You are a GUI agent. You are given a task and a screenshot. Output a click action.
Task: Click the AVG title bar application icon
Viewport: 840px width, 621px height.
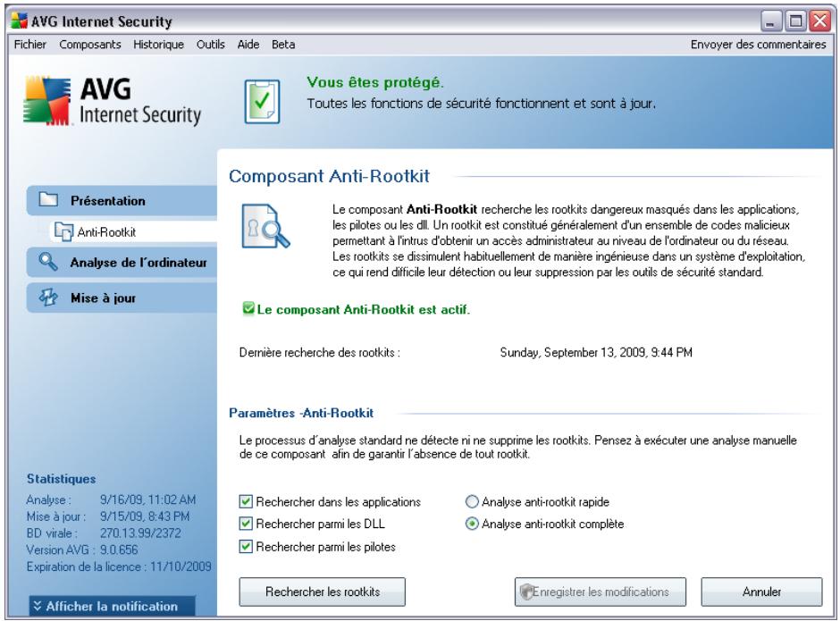(20, 21)
